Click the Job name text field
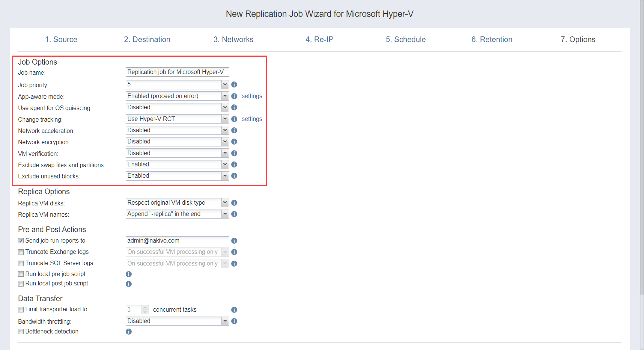This screenshot has height=350, width=644. click(x=177, y=72)
